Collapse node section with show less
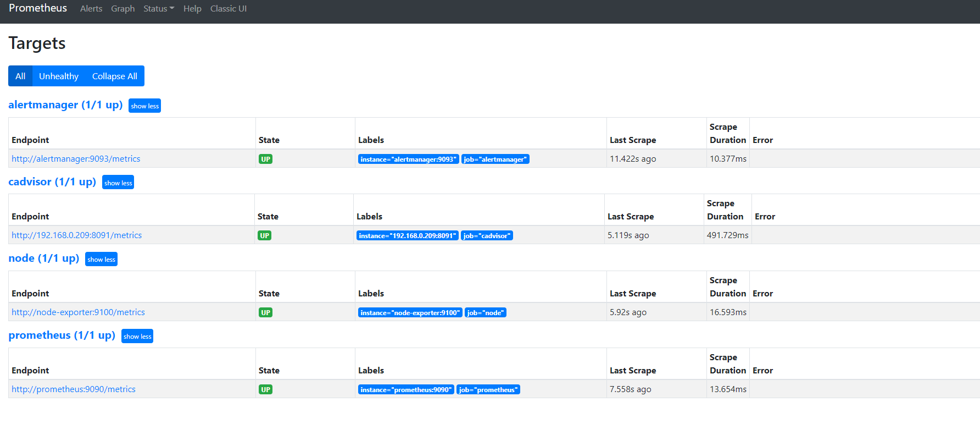Viewport: 980px width, 446px height. (x=101, y=259)
